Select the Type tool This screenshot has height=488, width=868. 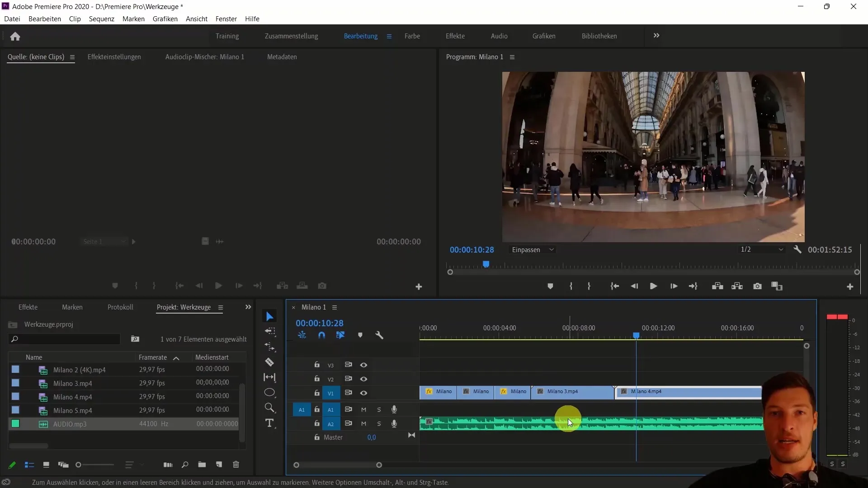point(269,423)
